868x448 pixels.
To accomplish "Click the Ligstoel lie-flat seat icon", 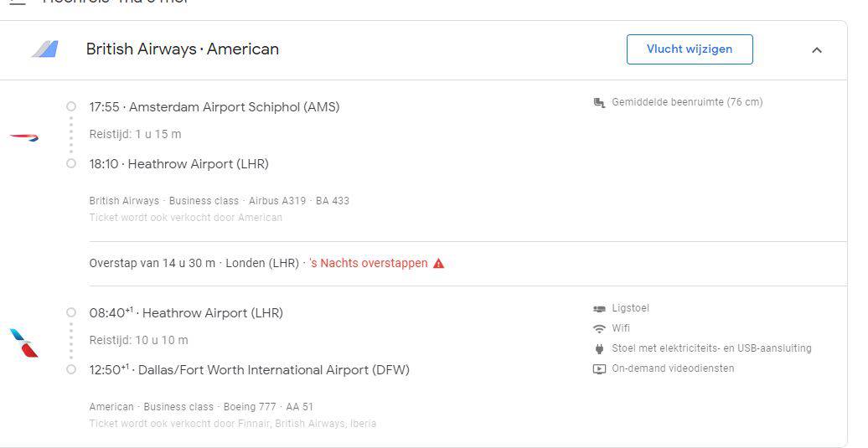I will pyautogui.click(x=599, y=309).
